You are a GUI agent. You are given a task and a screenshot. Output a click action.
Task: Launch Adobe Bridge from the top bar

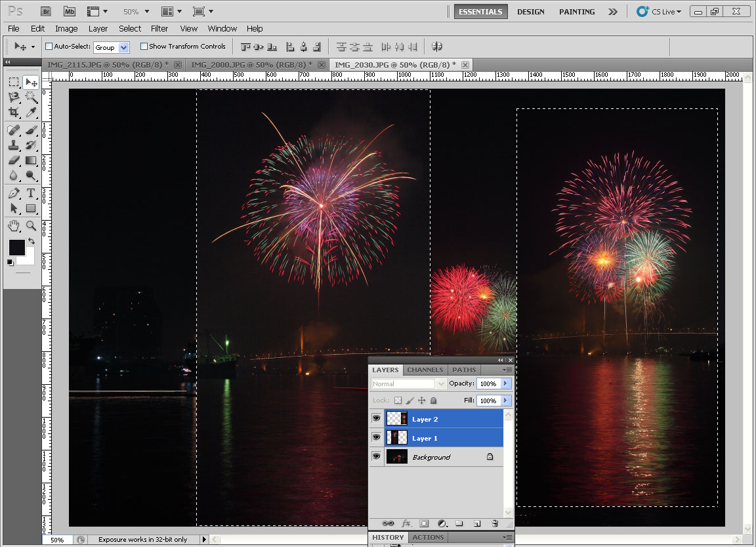45,11
